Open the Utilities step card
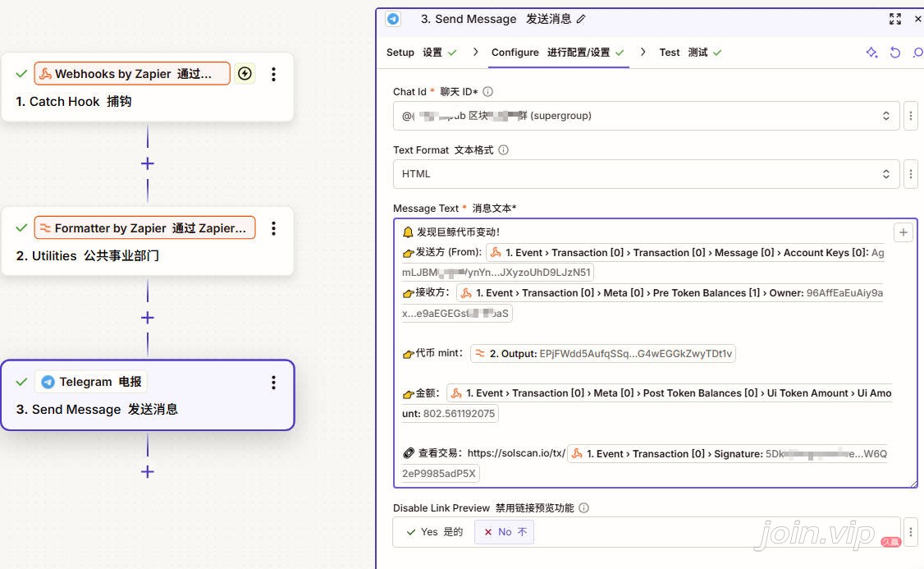This screenshot has width=924, height=569. pos(148,241)
